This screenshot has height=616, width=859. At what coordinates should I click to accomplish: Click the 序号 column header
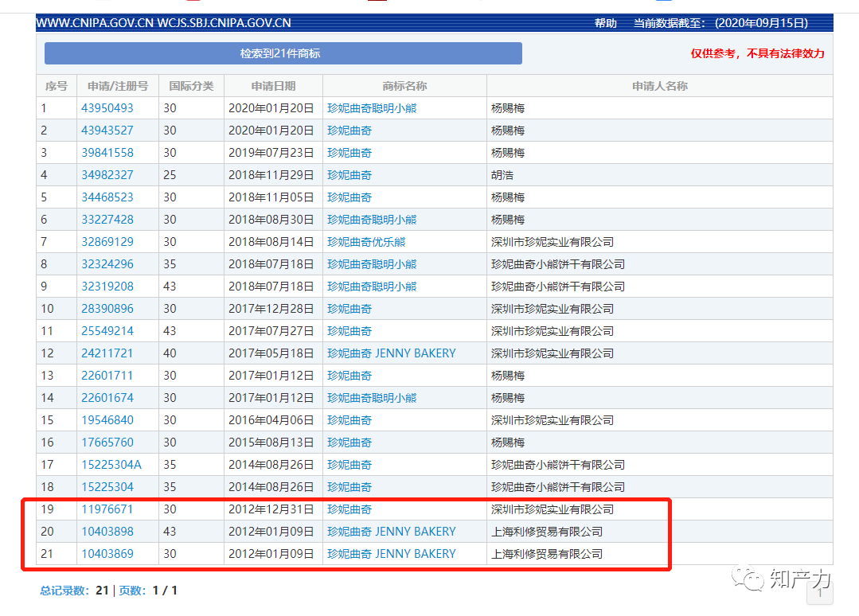point(57,86)
